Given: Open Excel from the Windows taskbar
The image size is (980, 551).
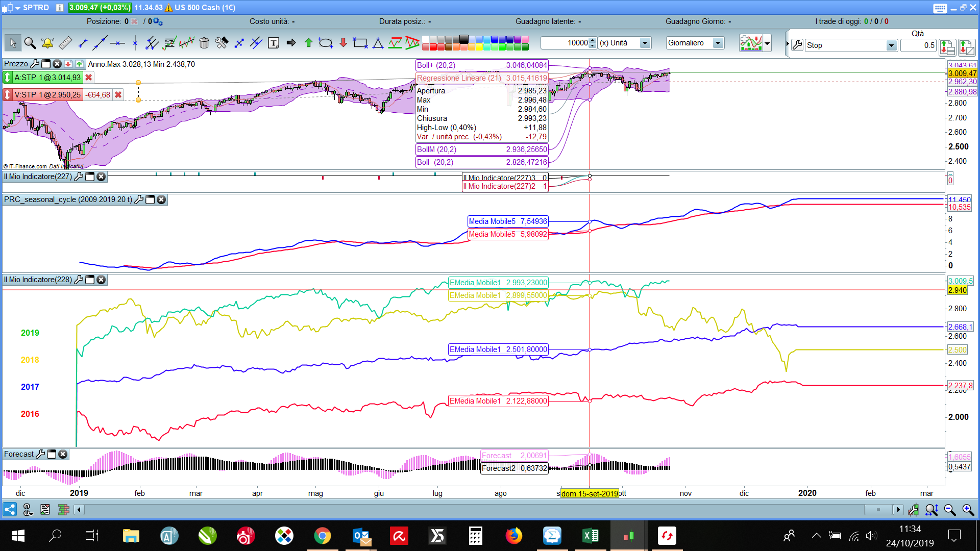Looking at the screenshot, I should (591, 536).
